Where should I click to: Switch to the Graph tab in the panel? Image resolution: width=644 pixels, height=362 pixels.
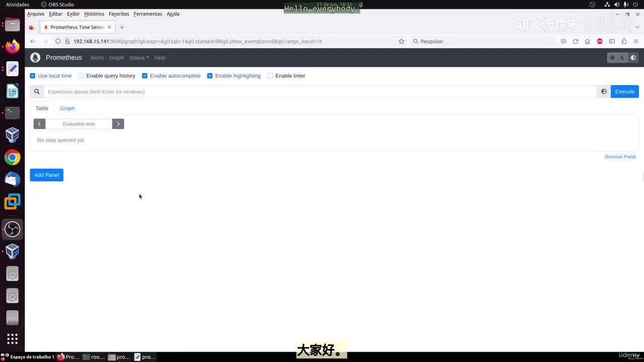click(67, 108)
